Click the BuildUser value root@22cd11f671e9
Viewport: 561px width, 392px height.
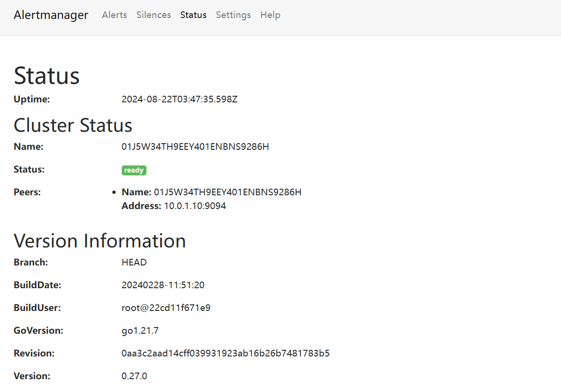click(166, 308)
